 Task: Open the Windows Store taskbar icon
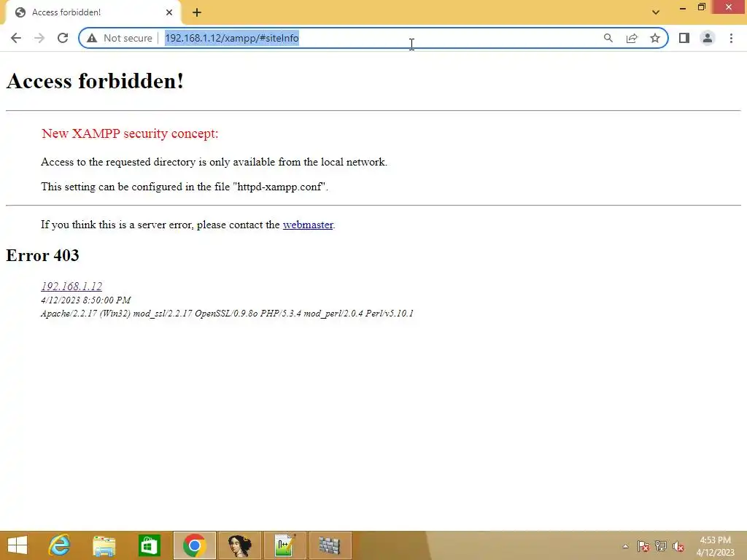coord(149,545)
